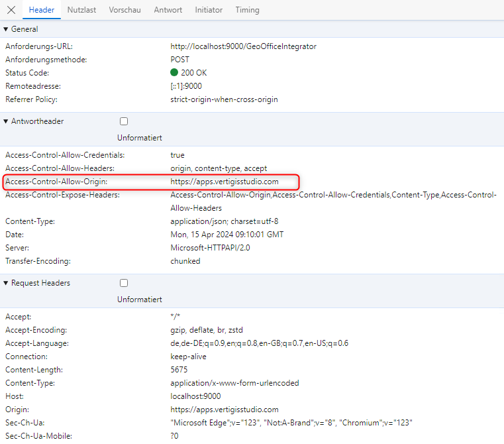The height and width of the screenshot is (444, 504).
Task: Collapse the General section
Action: [7, 29]
